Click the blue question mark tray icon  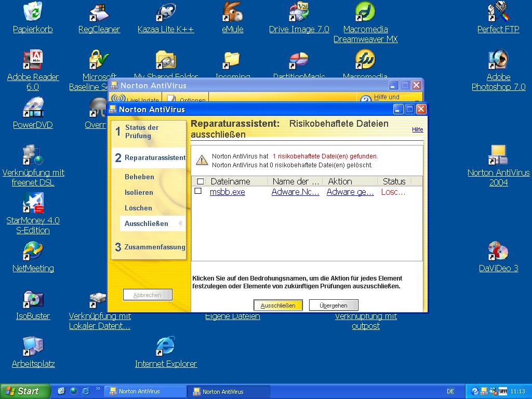click(475, 391)
